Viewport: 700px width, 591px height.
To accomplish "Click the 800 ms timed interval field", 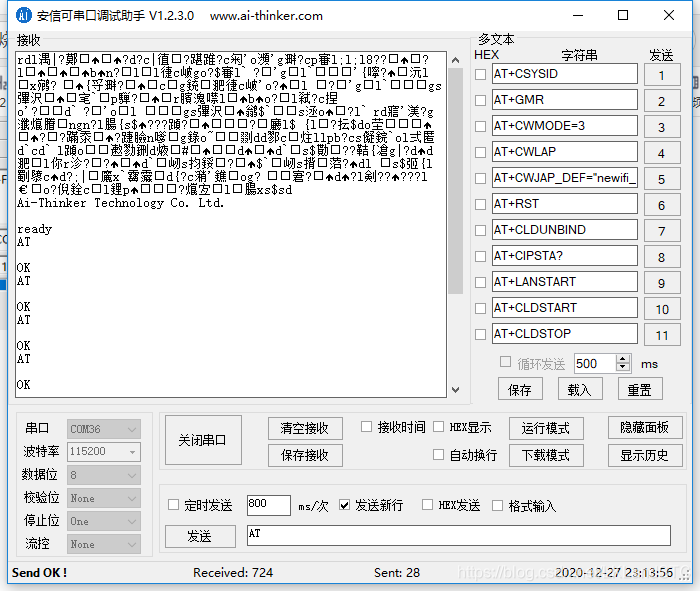I will (269, 505).
